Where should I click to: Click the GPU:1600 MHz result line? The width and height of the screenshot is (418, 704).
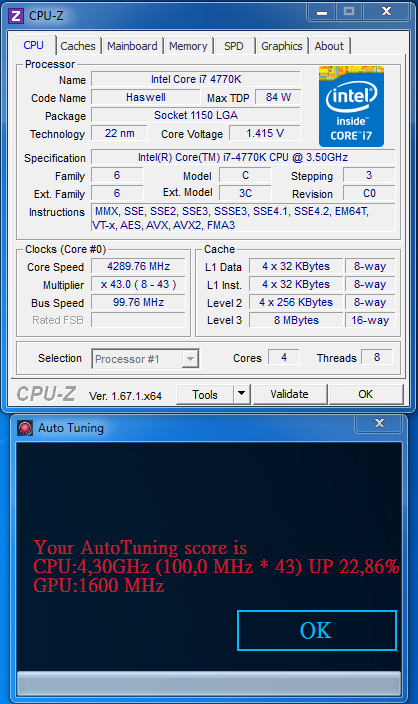coord(99,585)
